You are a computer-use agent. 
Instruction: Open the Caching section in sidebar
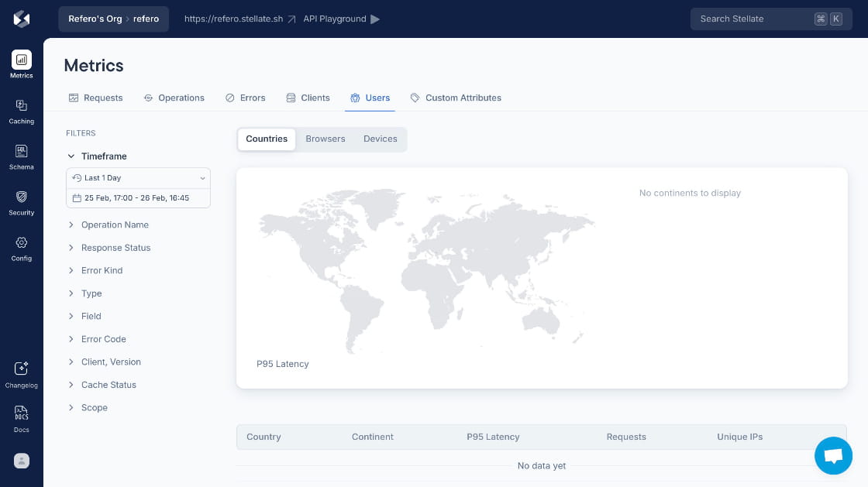tap(22, 111)
